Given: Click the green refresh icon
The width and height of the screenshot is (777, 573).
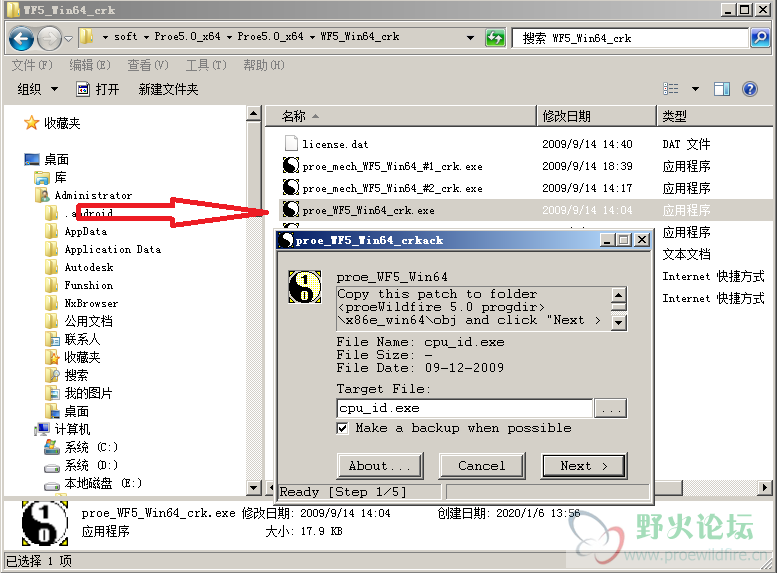Looking at the screenshot, I should 495,38.
